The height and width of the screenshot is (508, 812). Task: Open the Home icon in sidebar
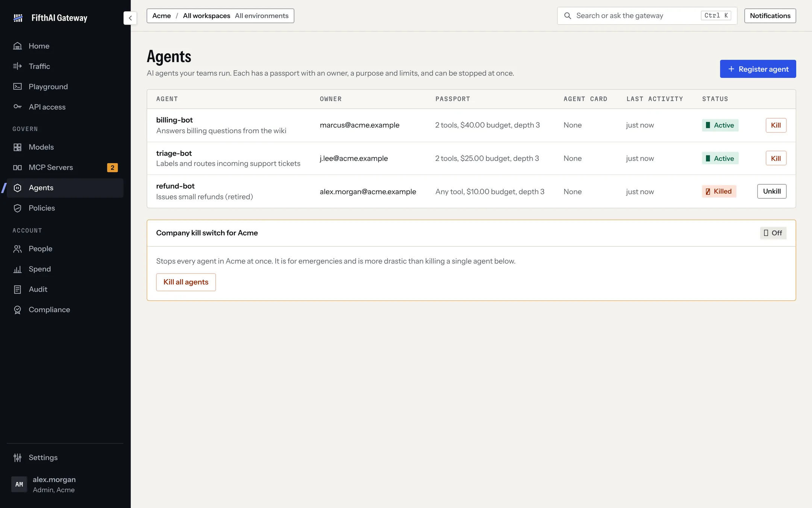(17, 46)
